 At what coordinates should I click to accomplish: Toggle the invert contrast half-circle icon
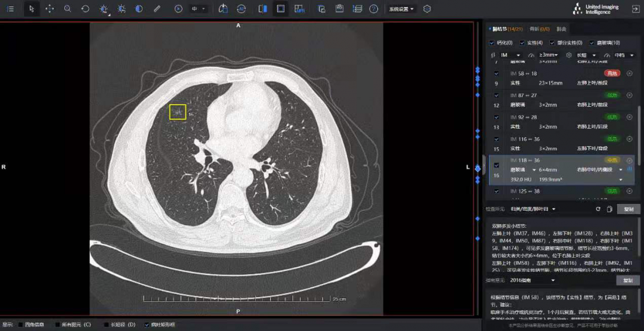tap(139, 8)
